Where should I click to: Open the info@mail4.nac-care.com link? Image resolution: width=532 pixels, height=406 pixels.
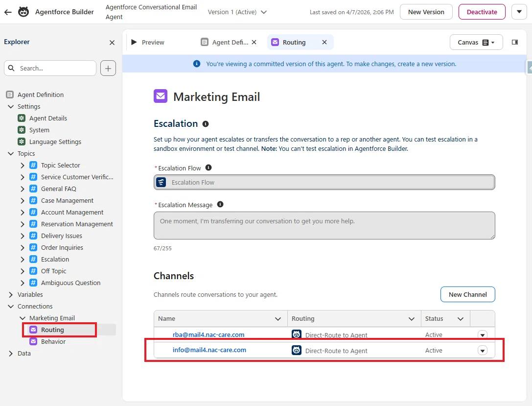tap(209, 350)
